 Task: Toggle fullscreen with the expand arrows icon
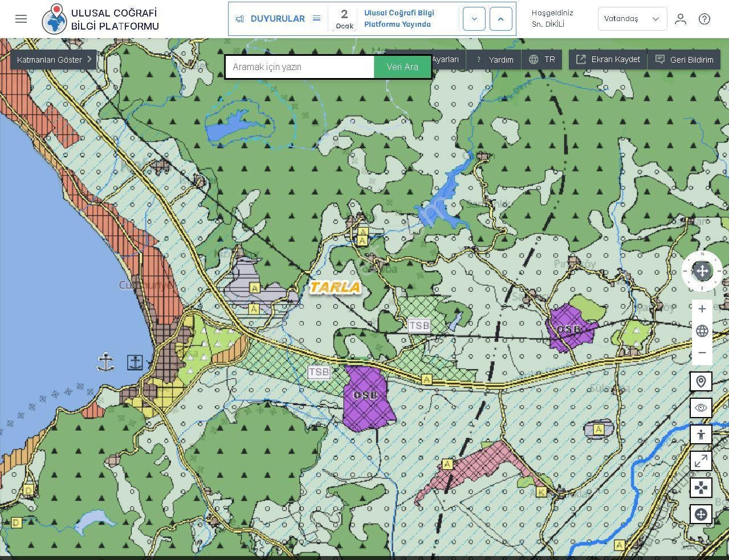(x=701, y=461)
